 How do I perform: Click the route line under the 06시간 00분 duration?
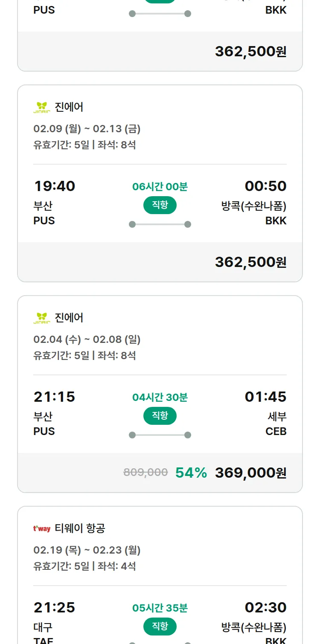160,224
